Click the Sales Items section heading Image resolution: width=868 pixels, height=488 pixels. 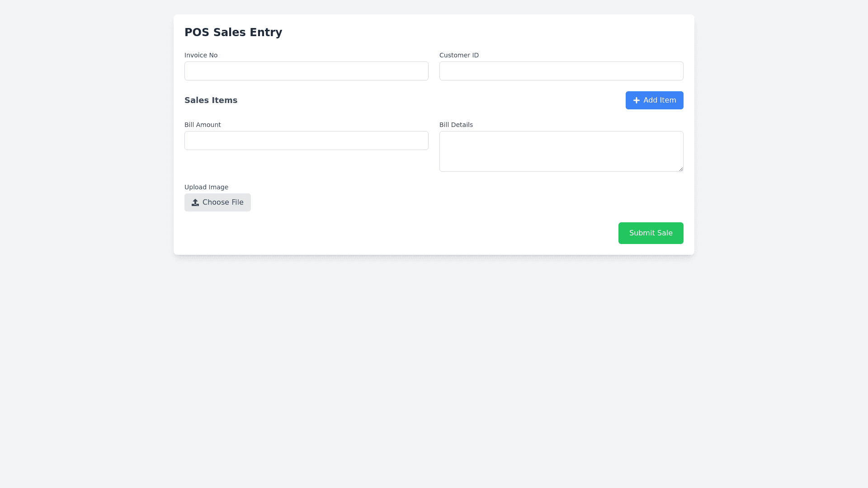[211, 100]
